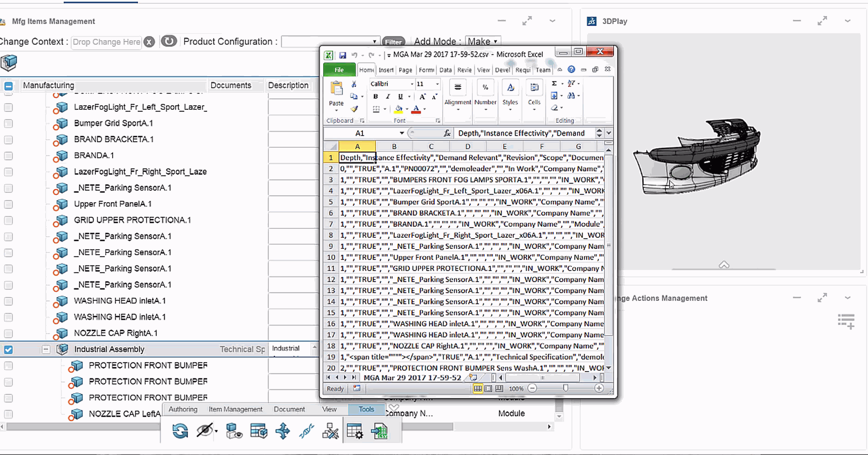Click the AutoSum sigma icon in Excel

(554, 84)
